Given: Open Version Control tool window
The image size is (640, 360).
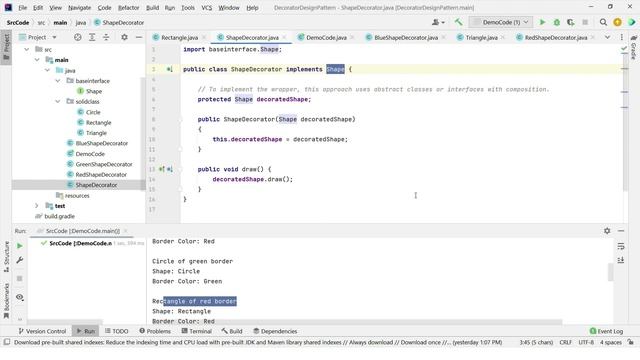Looking at the screenshot, I should [x=42, y=331].
